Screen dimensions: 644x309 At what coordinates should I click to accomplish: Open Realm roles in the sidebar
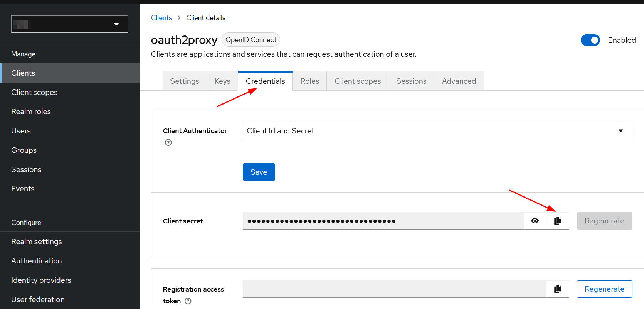70,111
